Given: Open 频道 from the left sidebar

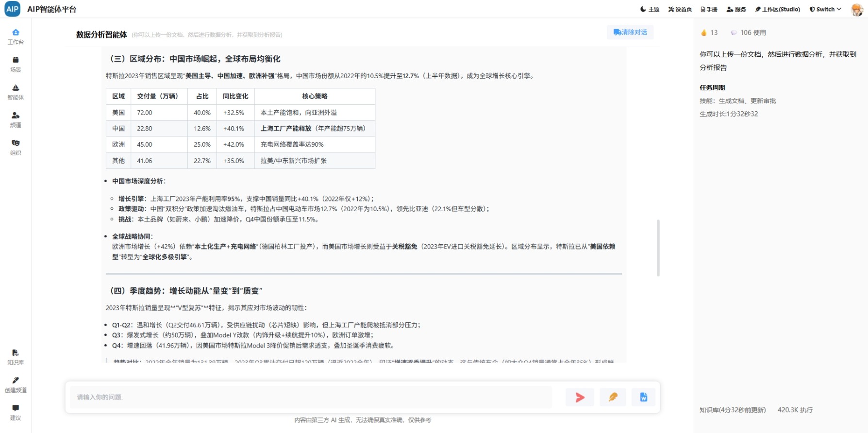Looking at the screenshot, I should pos(16,120).
